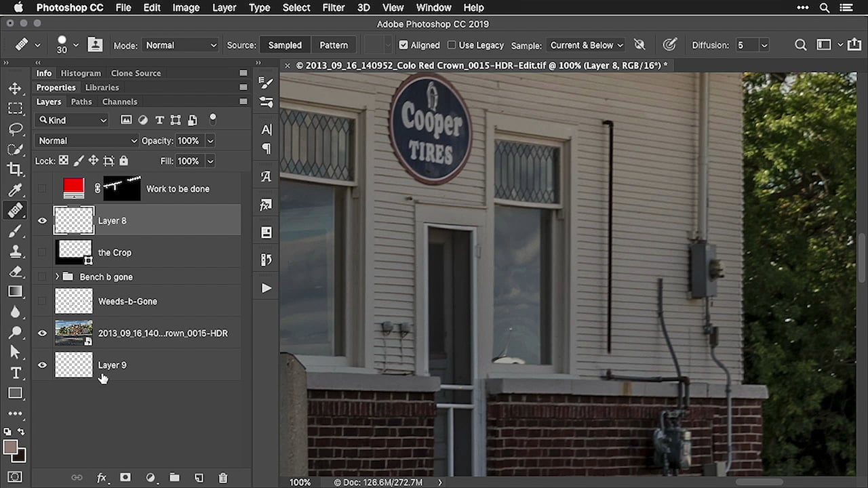Hide the HDR smart object layer

43,333
